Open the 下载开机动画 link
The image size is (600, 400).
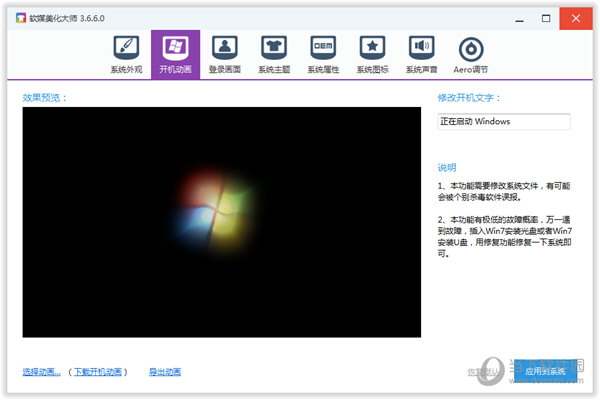point(98,372)
